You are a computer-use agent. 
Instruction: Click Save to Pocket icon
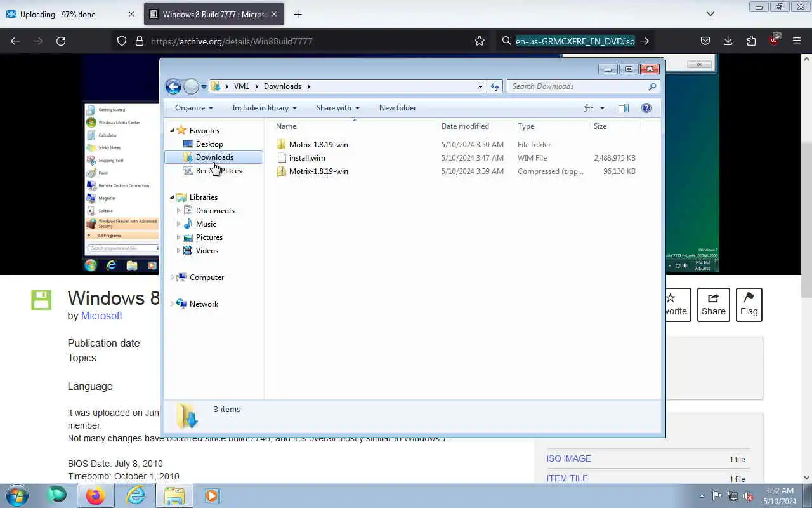(705, 41)
